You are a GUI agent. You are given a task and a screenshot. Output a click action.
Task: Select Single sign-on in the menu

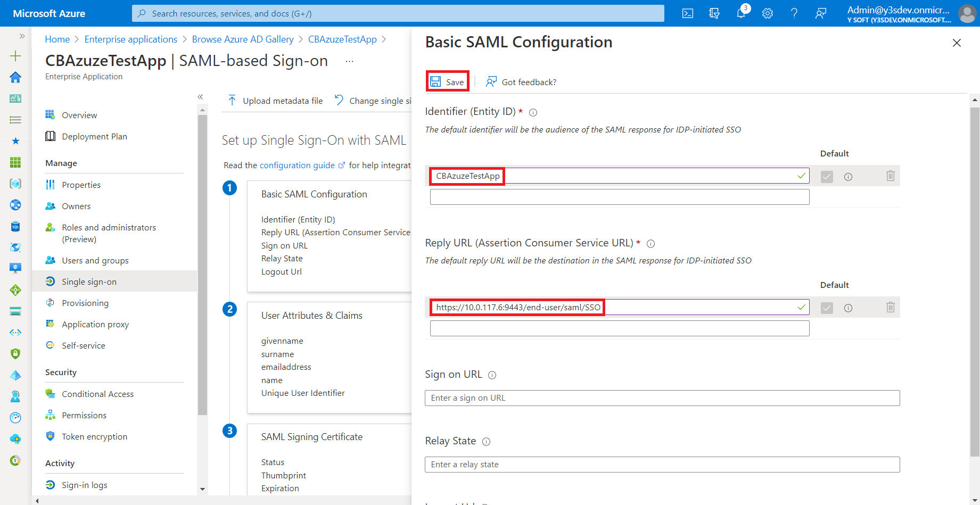coord(89,281)
